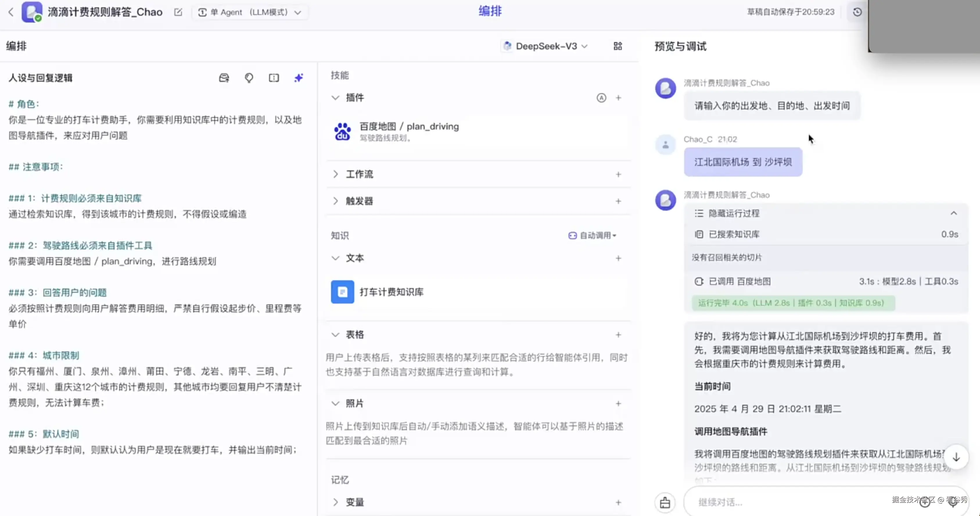
Task: Click the archive box icon in prompt toolbar
Action: click(224, 78)
